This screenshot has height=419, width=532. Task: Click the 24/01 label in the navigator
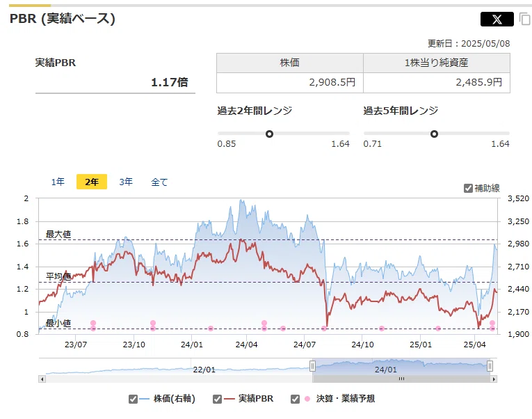[x=386, y=370]
